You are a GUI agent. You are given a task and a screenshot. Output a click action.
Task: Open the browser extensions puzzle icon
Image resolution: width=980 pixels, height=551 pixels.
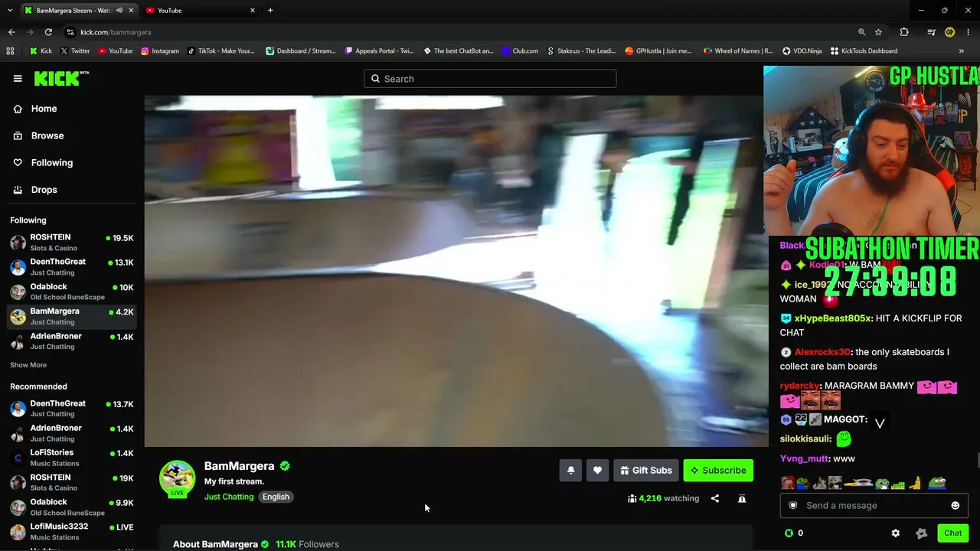tap(904, 32)
